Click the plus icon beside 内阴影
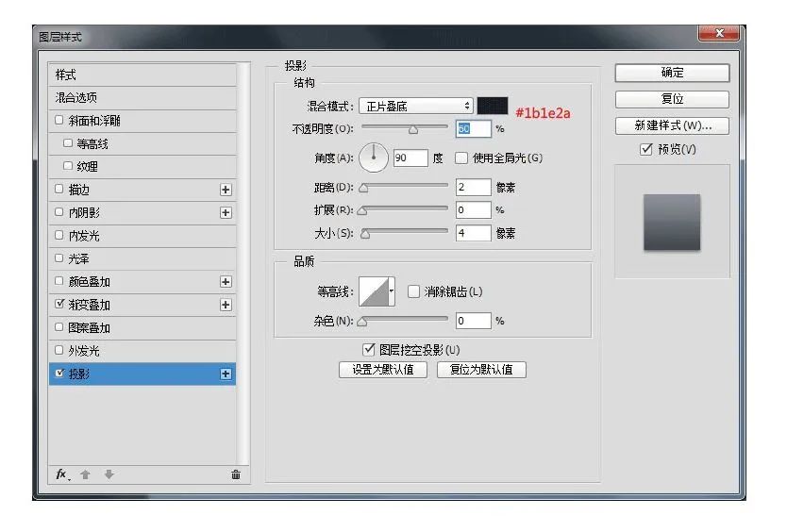The image size is (787, 532). click(226, 213)
